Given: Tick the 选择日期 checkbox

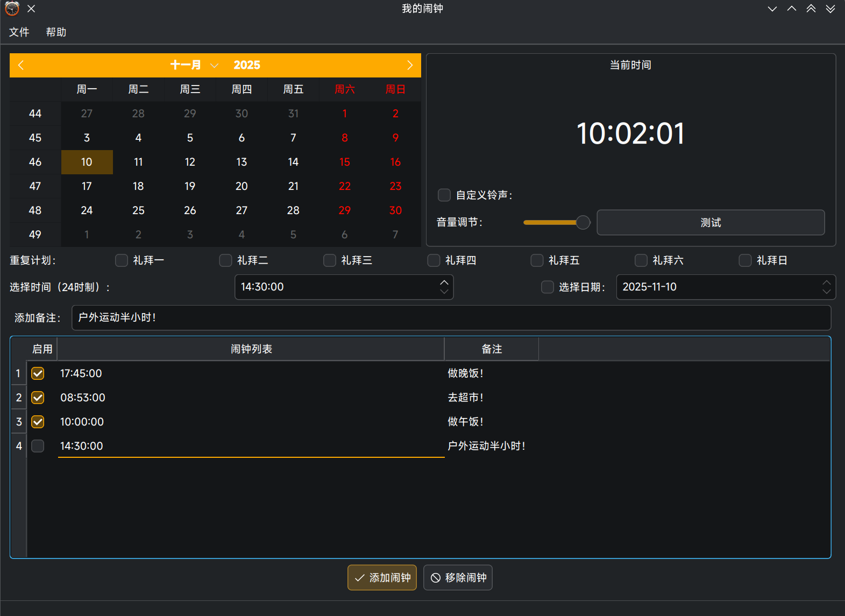Looking at the screenshot, I should tap(548, 287).
